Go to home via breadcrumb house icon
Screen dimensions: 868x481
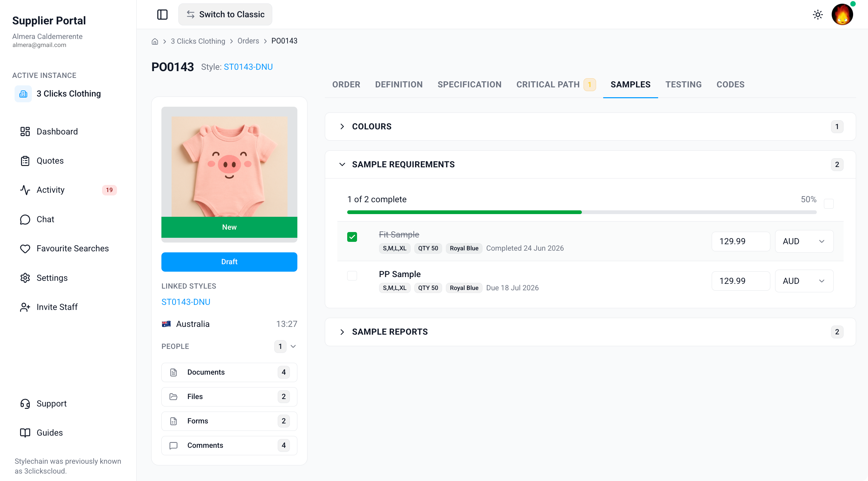point(155,41)
